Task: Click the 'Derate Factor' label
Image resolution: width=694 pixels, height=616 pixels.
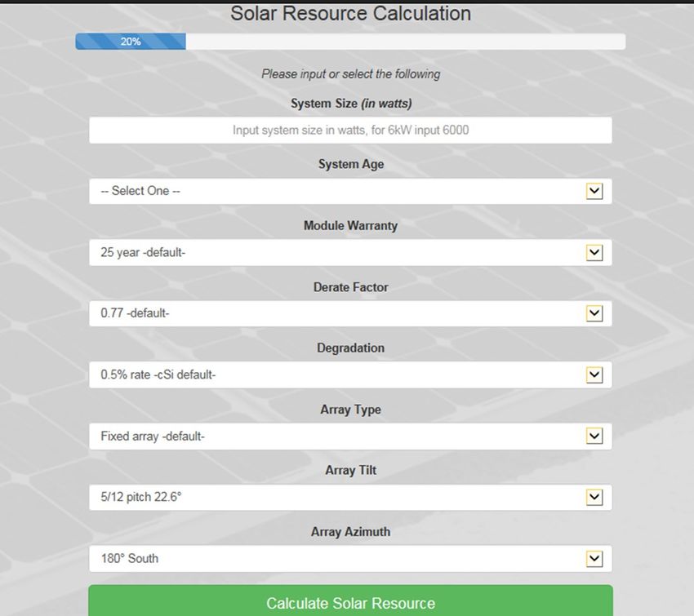Action: click(x=350, y=287)
